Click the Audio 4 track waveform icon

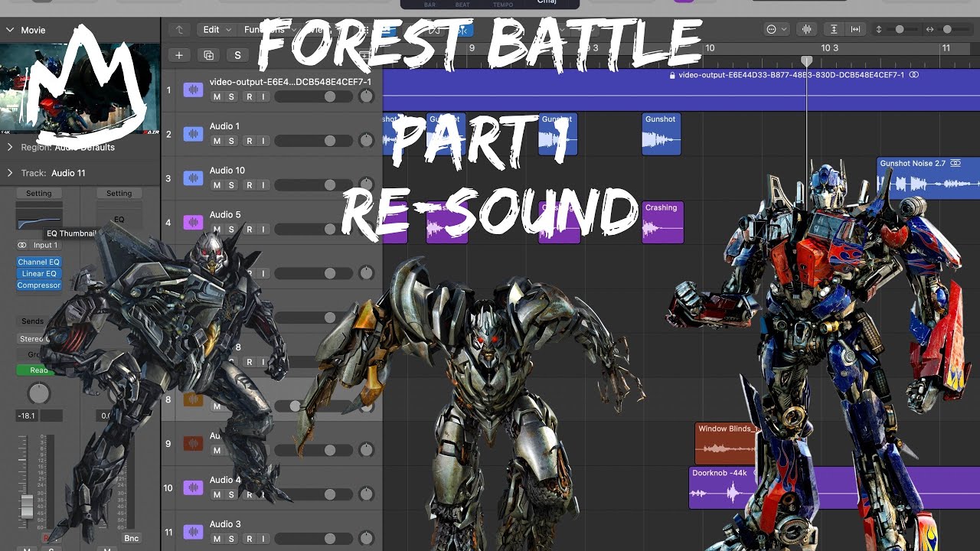coord(193,487)
